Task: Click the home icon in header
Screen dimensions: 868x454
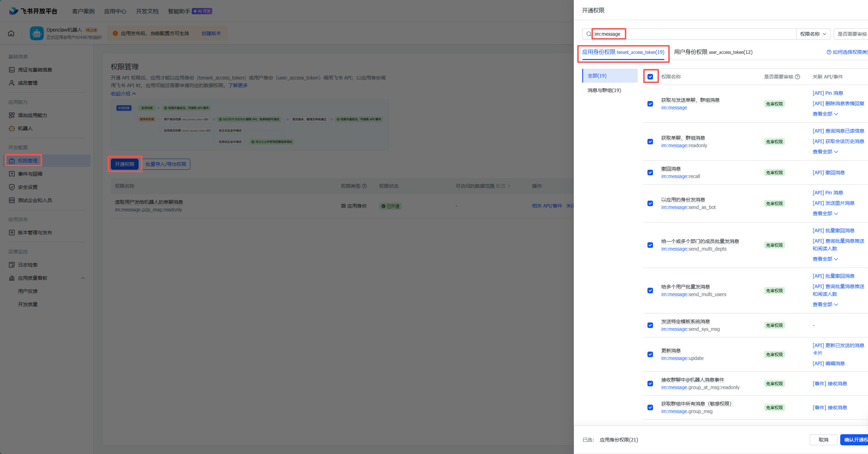Action: click(11, 33)
